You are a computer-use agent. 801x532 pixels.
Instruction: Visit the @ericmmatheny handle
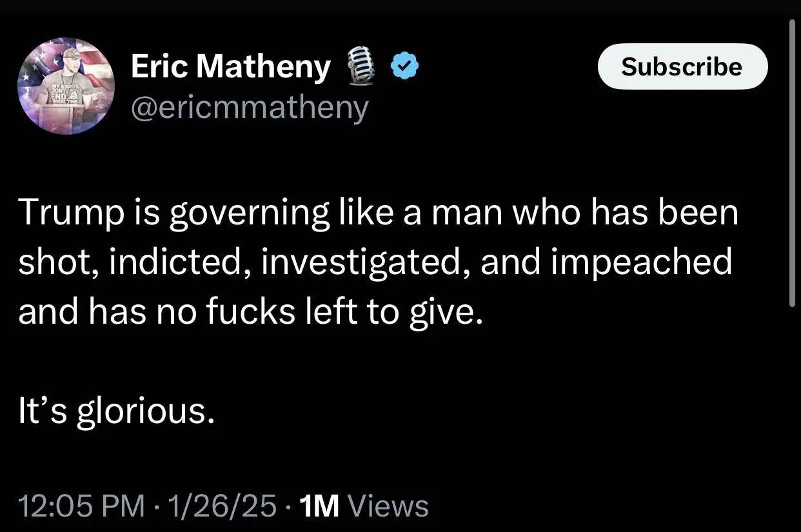(x=249, y=108)
